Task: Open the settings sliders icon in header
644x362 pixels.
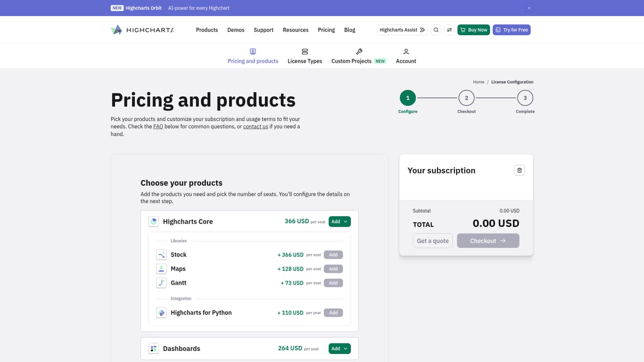Action: (x=449, y=30)
